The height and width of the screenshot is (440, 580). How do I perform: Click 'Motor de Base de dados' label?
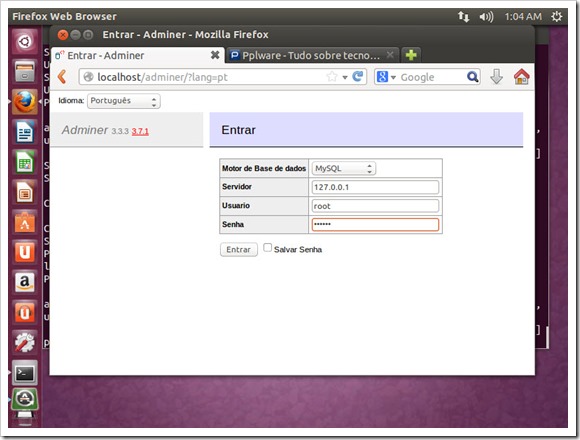point(264,169)
